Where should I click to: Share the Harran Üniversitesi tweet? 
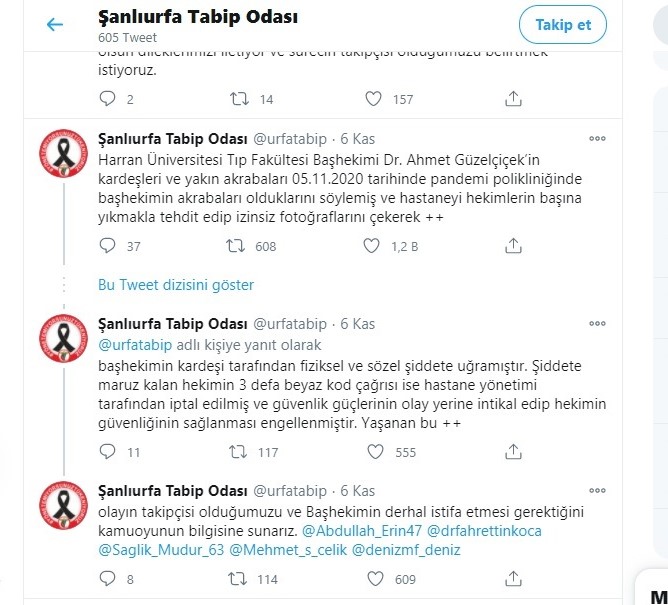click(513, 246)
